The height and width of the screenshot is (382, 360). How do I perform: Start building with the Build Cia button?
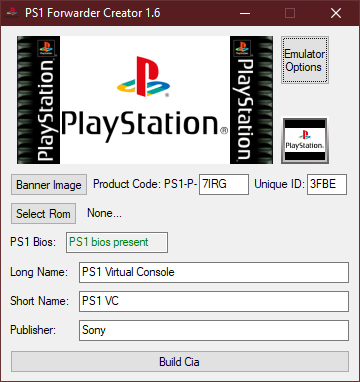(180, 362)
